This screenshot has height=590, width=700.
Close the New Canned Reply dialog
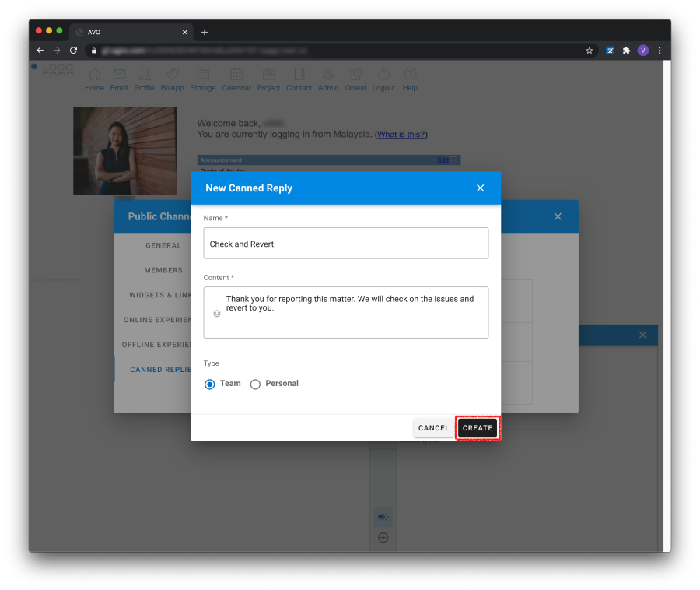point(480,188)
